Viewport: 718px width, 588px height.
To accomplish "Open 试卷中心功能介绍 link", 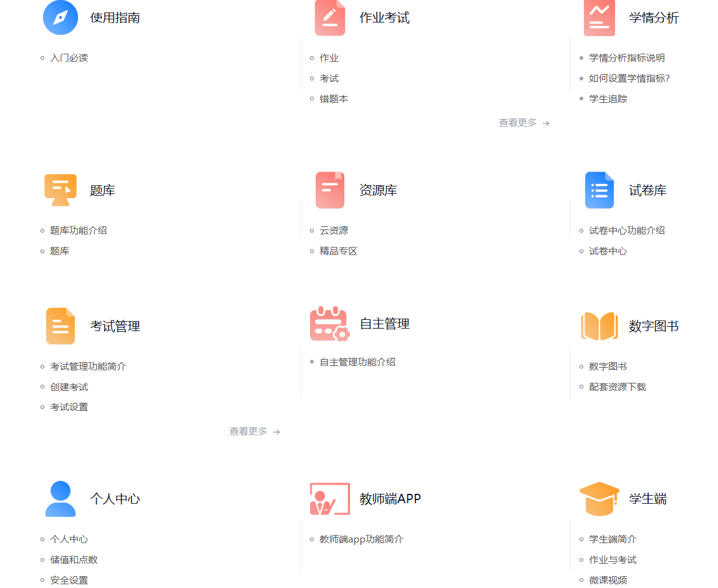I will point(627,231).
